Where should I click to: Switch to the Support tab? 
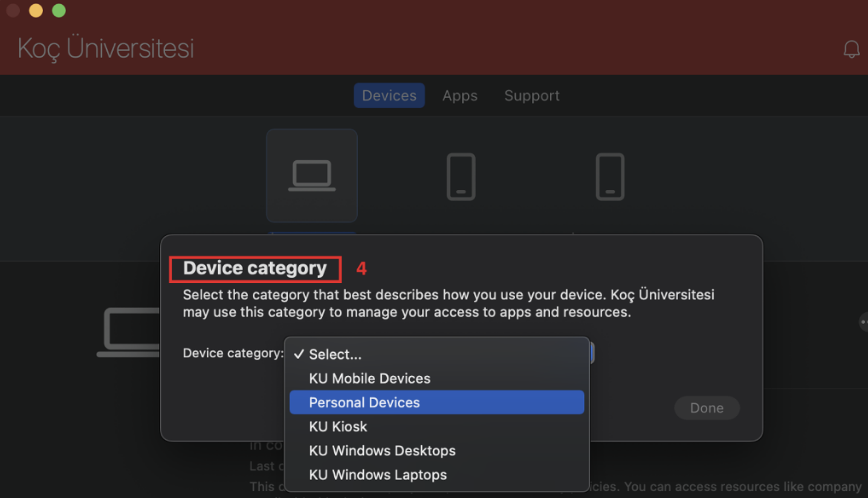point(531,95)
